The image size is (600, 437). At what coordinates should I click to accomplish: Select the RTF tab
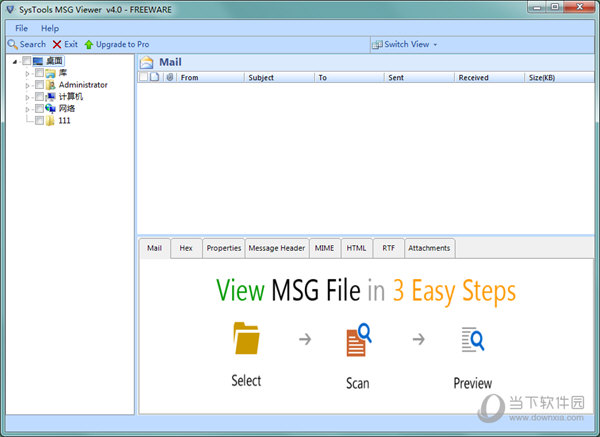(388, 248)
